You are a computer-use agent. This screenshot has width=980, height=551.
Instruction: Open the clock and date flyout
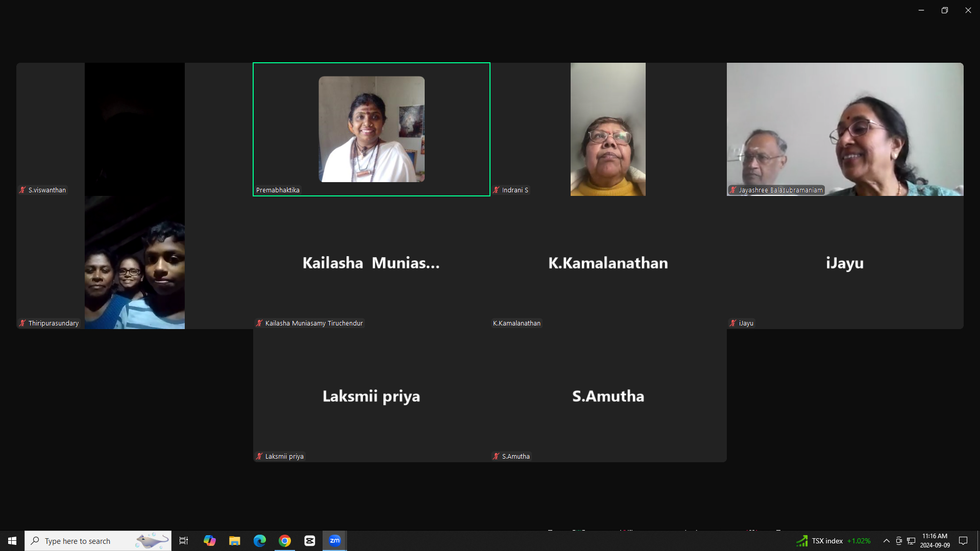pyautogui.click(x=935, y=541)
